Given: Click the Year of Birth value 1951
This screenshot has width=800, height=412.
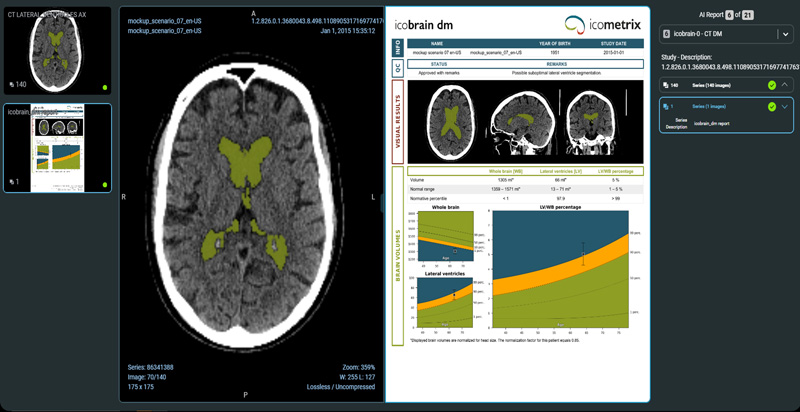Looking at the screenshot, I should click(x=555, y=53).
